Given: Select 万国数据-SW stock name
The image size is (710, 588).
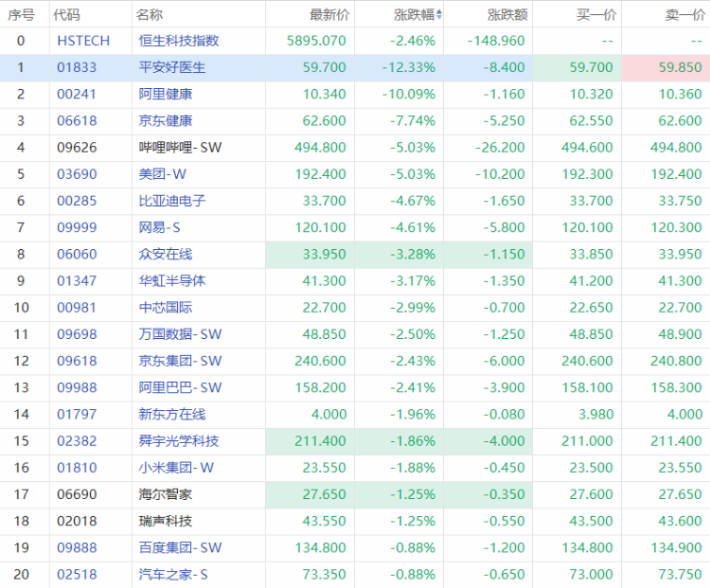Looking at the screenshot, I should coord(180,334).
